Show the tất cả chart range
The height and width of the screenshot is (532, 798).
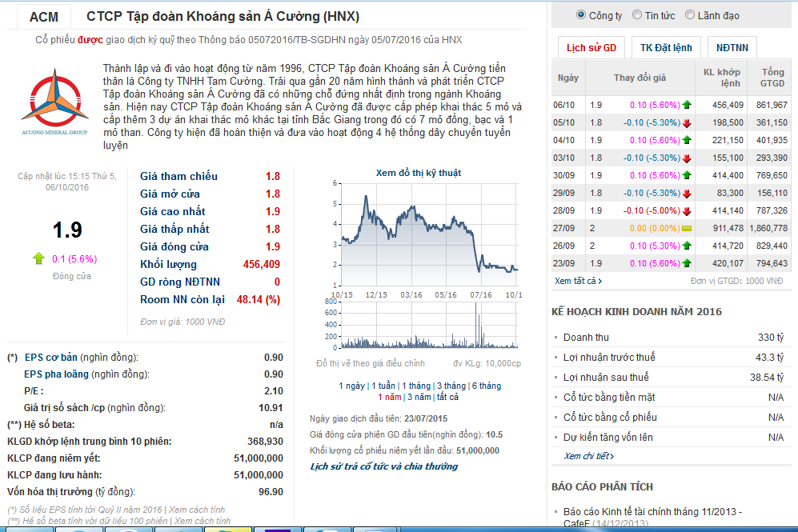[447, 397]
